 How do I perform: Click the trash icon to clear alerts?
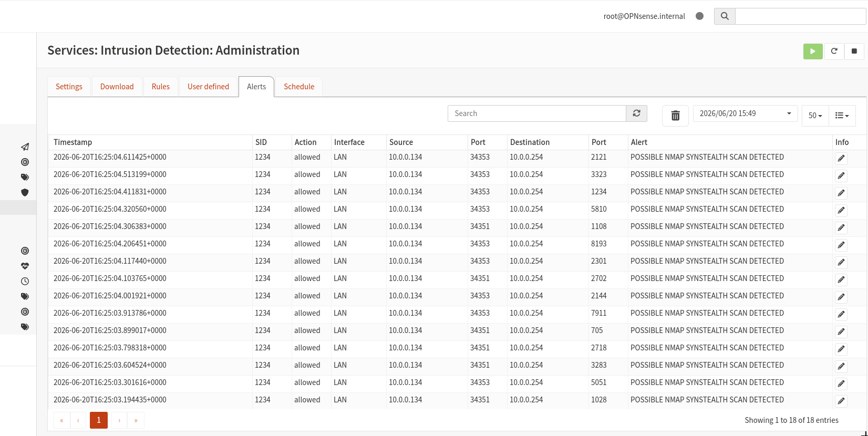[x=676, y=116]
